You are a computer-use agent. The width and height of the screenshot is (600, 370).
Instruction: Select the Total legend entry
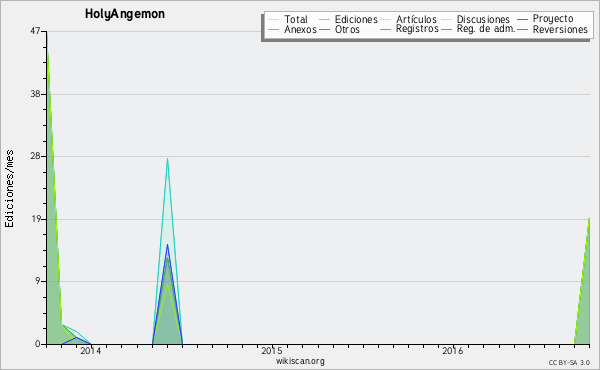[296, 19]
